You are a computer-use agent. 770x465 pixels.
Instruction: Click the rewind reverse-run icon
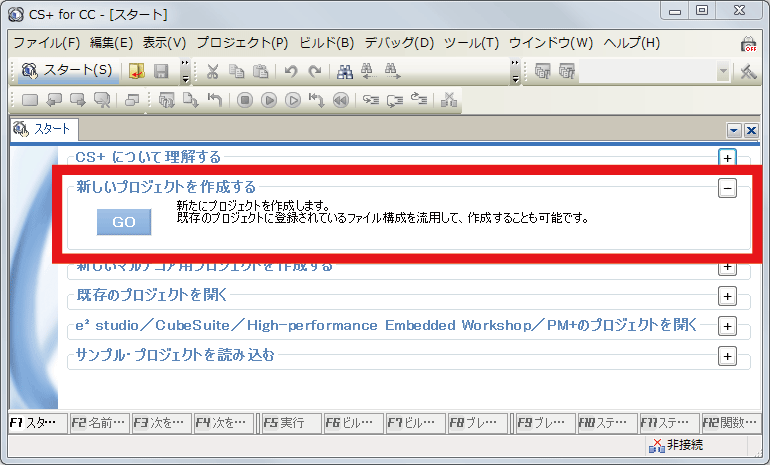[341, 101]
